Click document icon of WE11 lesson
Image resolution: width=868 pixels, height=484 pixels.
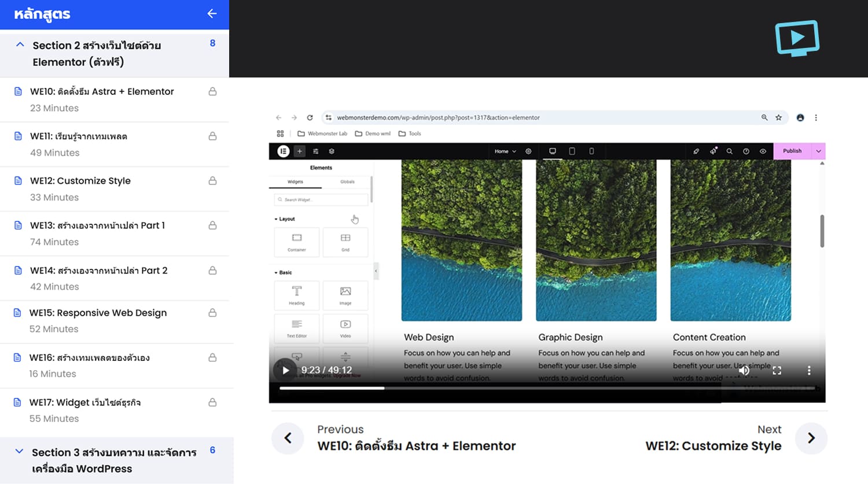pos(18,136)
